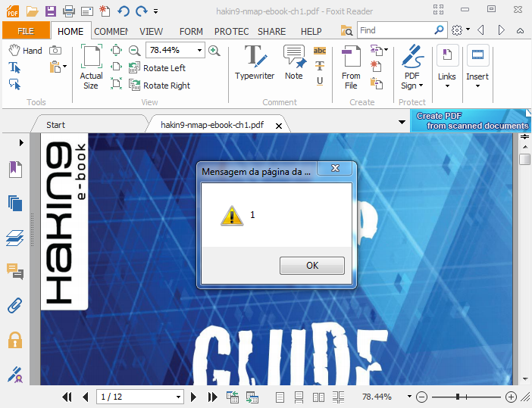Go to the last page
The width and height of the screenshot is (532, 408).
coord(212,397)
